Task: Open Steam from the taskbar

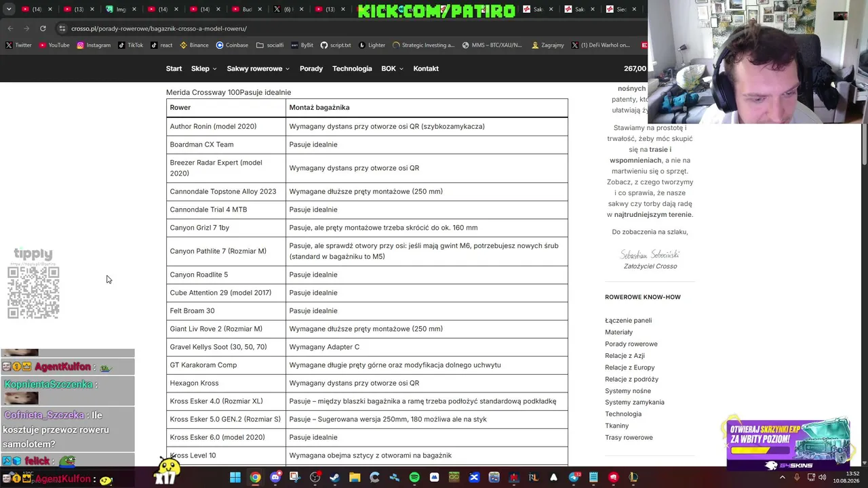Action: [x=334, y=478]
